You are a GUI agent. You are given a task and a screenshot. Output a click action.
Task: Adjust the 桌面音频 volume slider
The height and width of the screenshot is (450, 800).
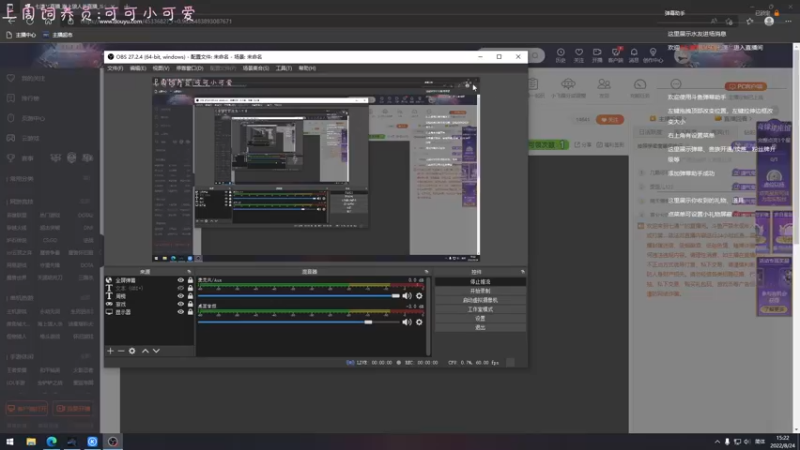tap(298, 322)
